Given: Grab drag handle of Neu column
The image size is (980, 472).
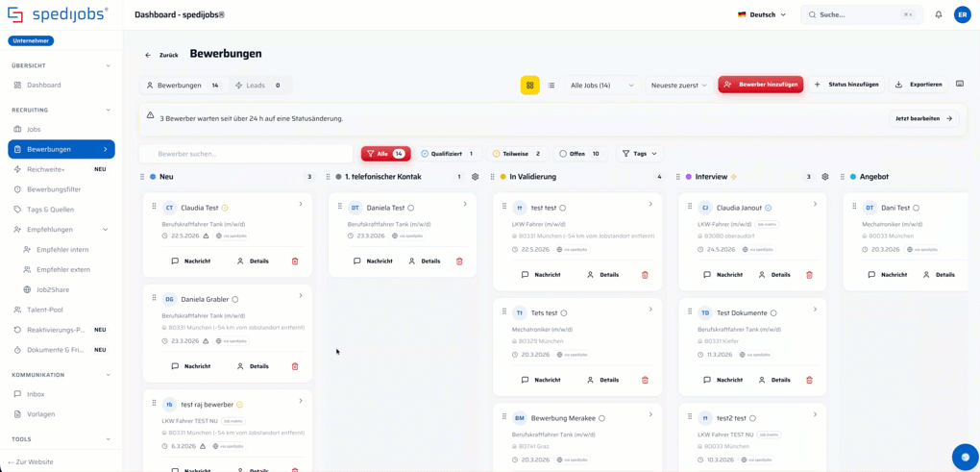Looking at the screenshot, I should coord(143,177).
